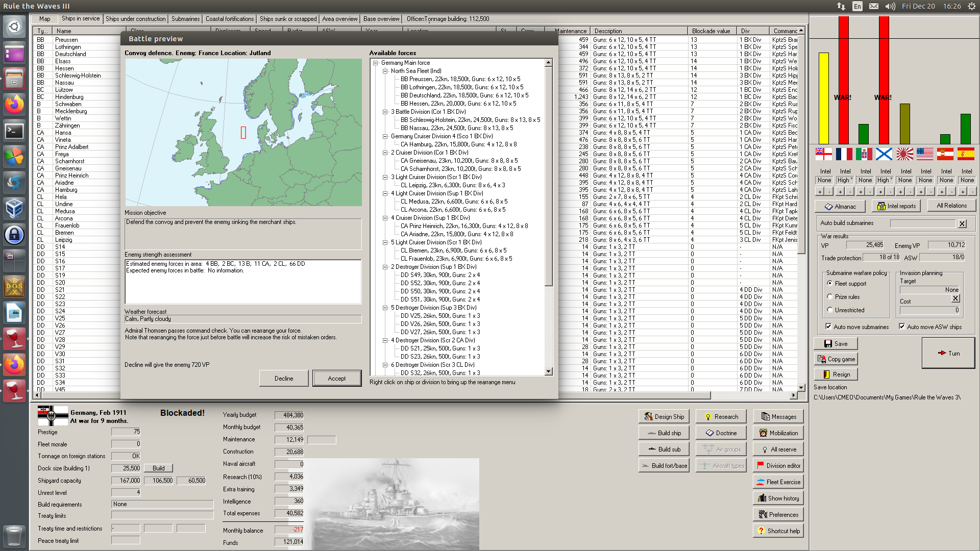Image resolution: width=980 pixels, height=551 pixels.
Task: Toggle Auto move submarines checkbox
Action: coord(828,327)
